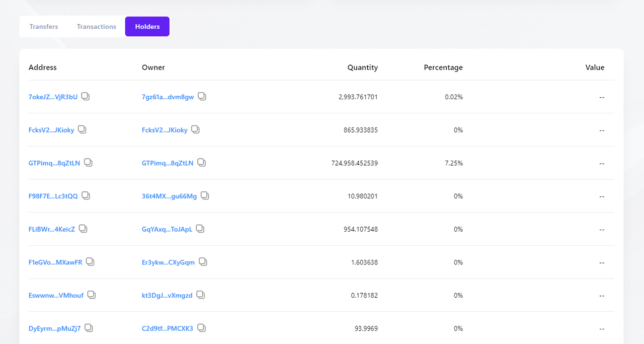Copy owner kt3DgJ...vXmgzd using copy icon
The width and height of the screenshot is (644, 344).
click(201, 295)
